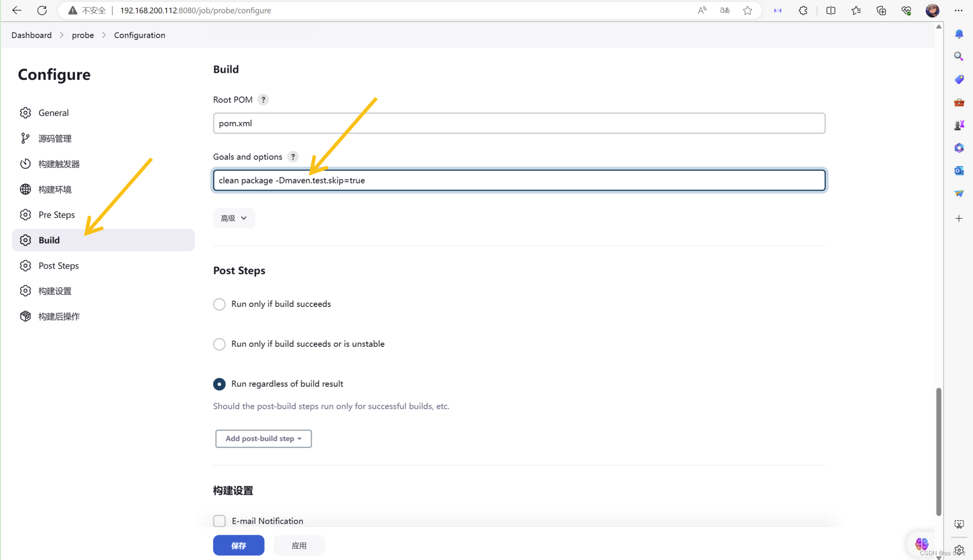
Task: Open the tools briefcase sidebar icon
Action: click(x=959, y=102)
